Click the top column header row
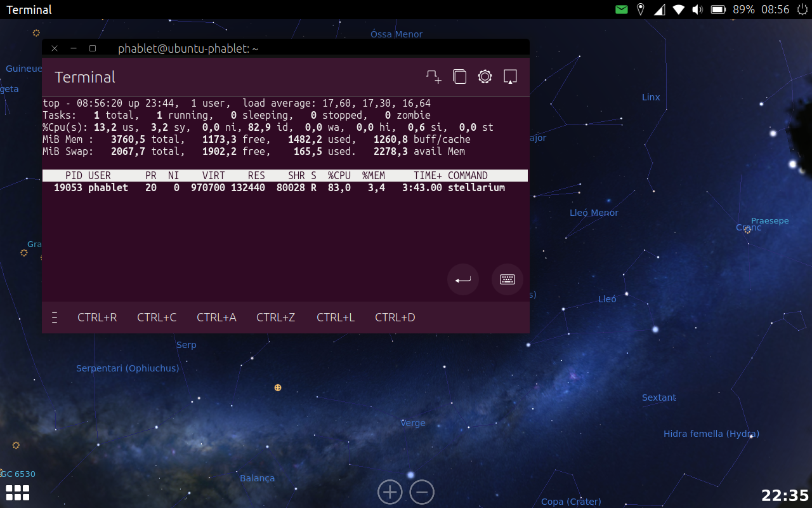This screenshot has height=508, width=812. coord(285,175)
